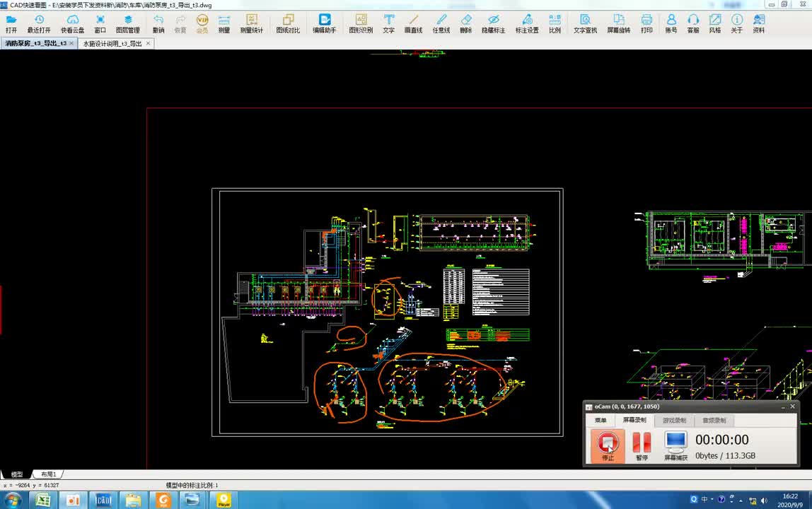Select the 测量 measure tool
The width and height of the screenshot is (812, 509).
(x=224, y=24)
